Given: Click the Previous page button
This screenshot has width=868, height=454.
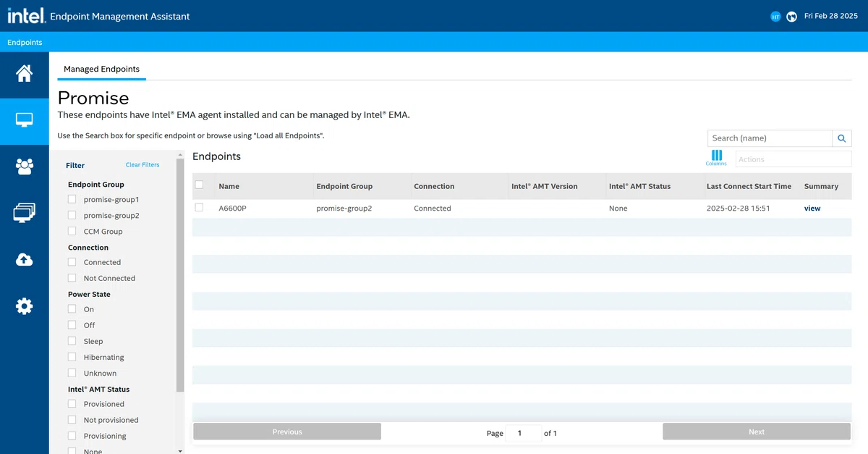Looking at the screenshot, I should tap(287, 432).
